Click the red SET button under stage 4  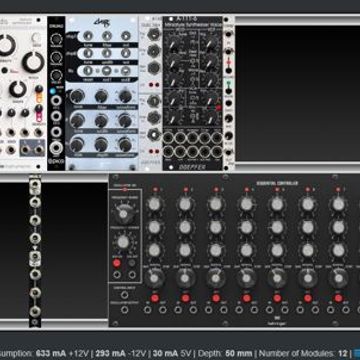coord(247,298)
